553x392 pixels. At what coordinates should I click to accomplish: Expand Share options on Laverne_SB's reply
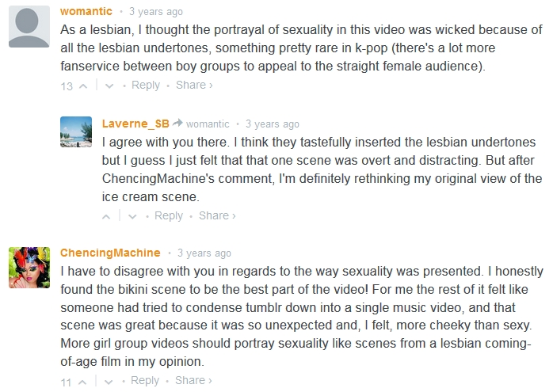tap(217, 215)
